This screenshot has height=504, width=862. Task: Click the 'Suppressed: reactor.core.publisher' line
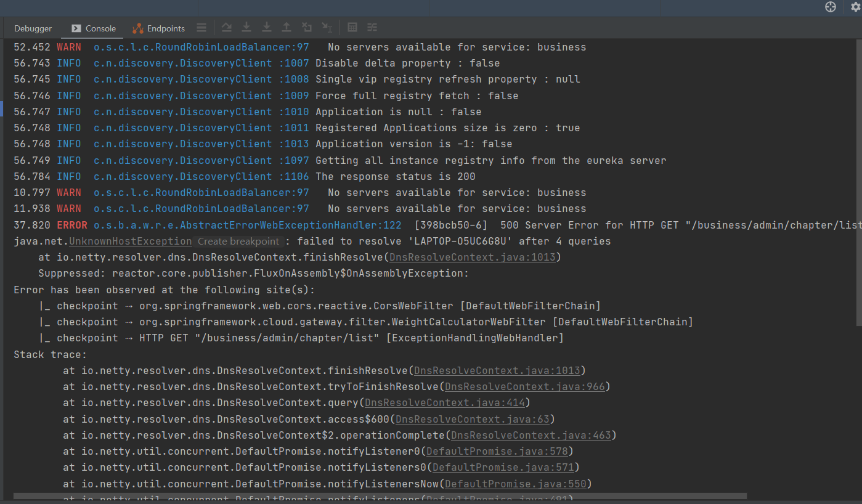253,274
